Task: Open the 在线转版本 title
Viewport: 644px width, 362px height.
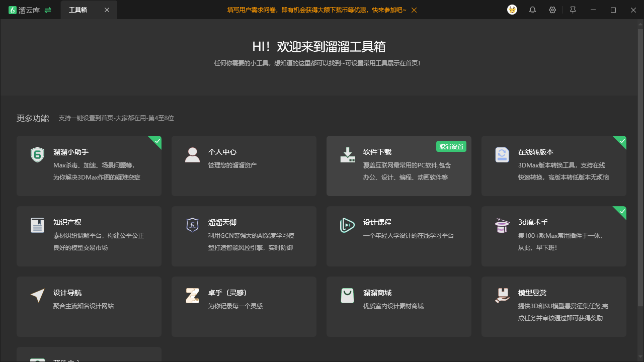Action: [536, 152]
